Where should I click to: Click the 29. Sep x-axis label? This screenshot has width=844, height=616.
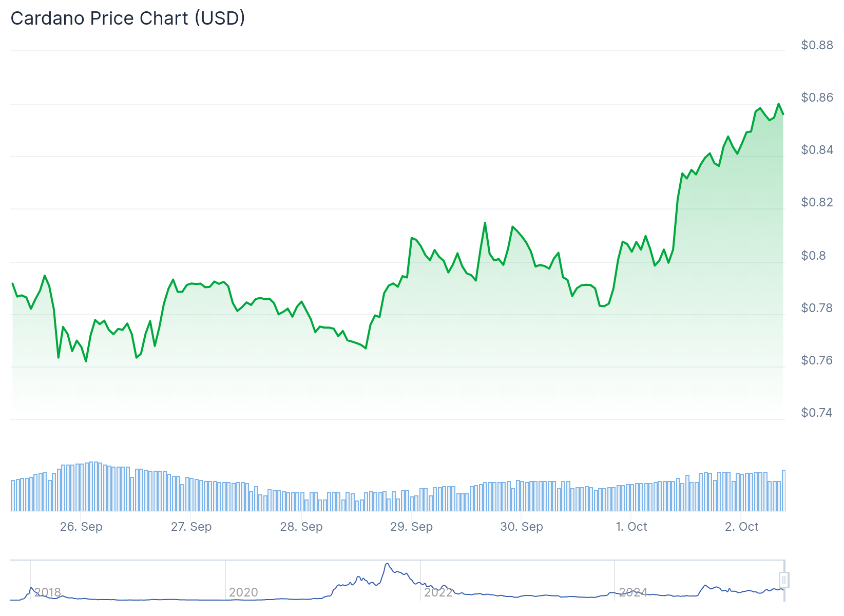click(411, 527)
